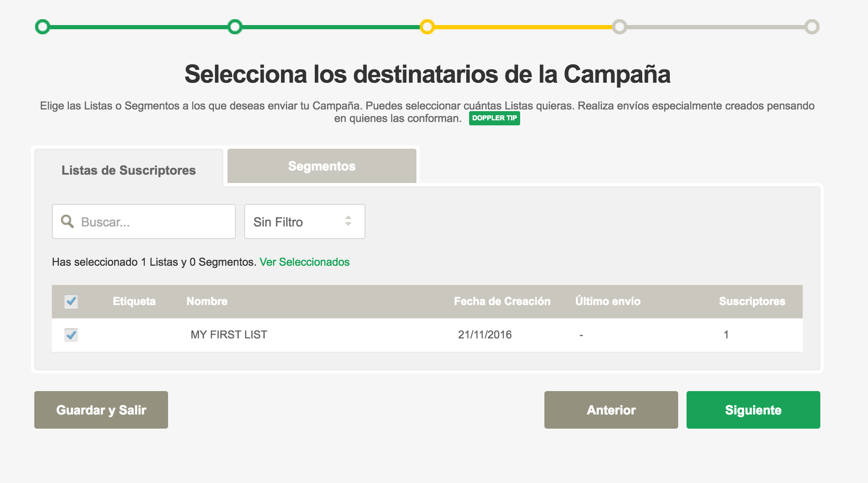Select the yellow current progress step circle
The height and width of the screenshot is (483, 868).
[x=428, y=27]
